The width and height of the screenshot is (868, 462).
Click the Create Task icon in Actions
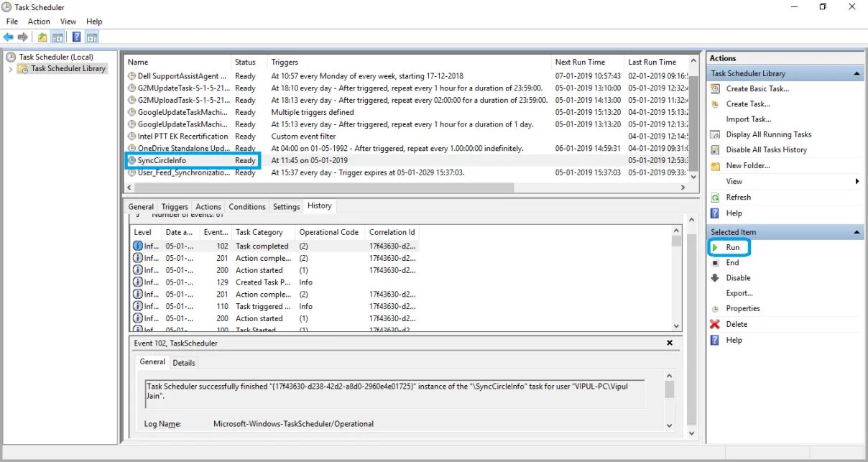coord(715,104)
